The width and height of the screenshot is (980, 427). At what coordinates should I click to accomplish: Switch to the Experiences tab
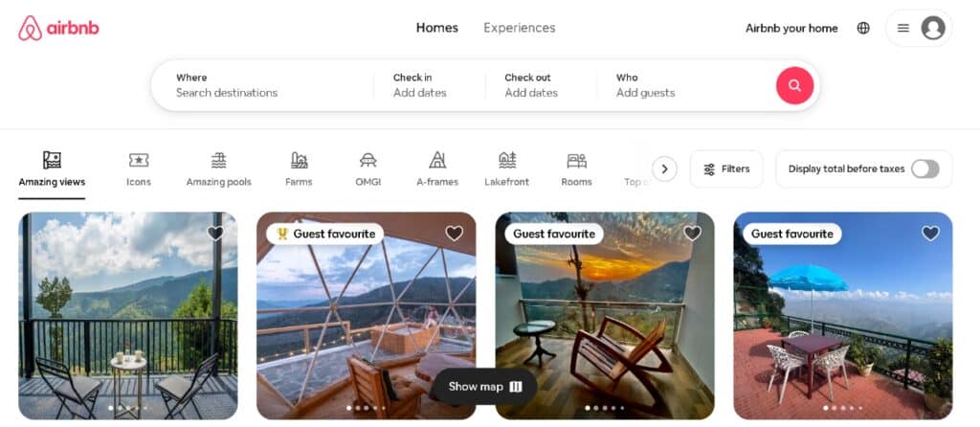click(520, 28)
